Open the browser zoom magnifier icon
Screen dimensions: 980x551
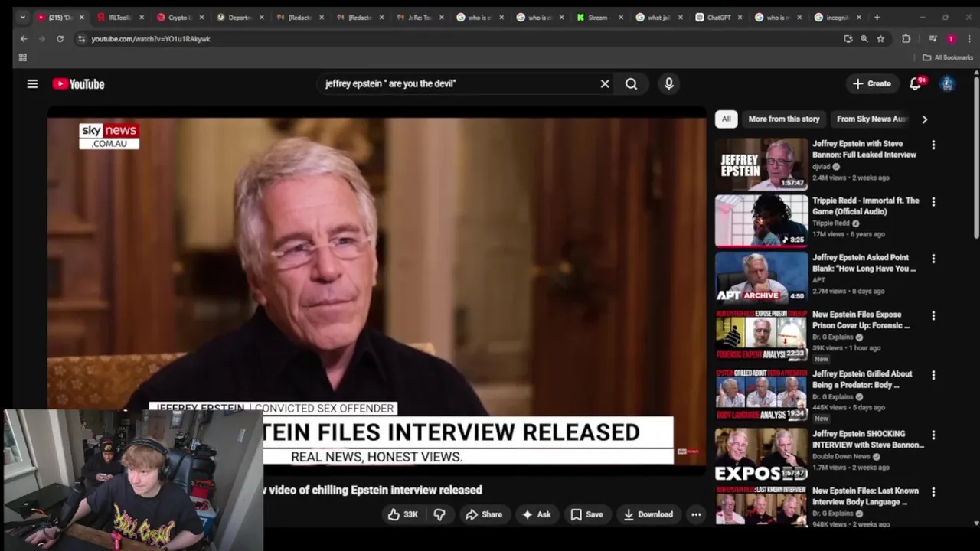(864, 38)
